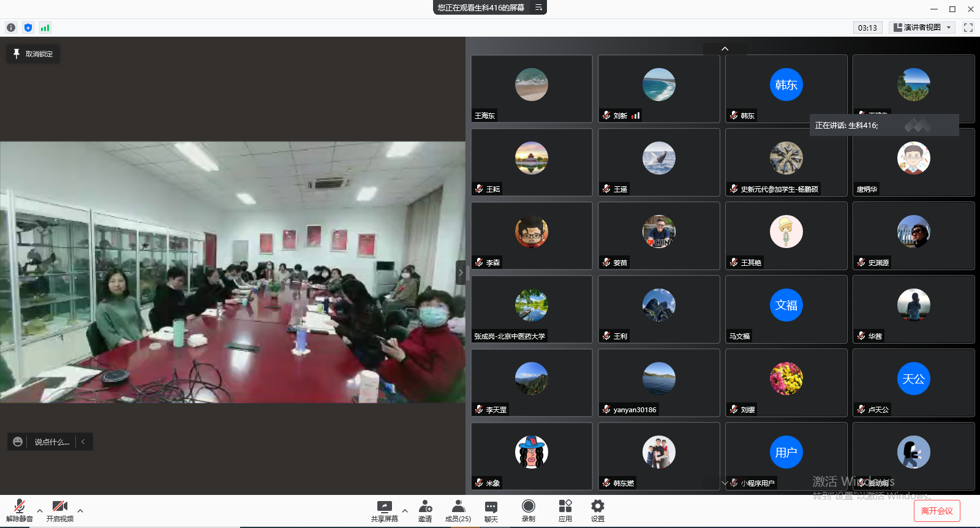The width and height of the screenshot is (980, 528).
Task: Click the 说点什么 message box
Action: pyautogui.click(x=51, y=442)
